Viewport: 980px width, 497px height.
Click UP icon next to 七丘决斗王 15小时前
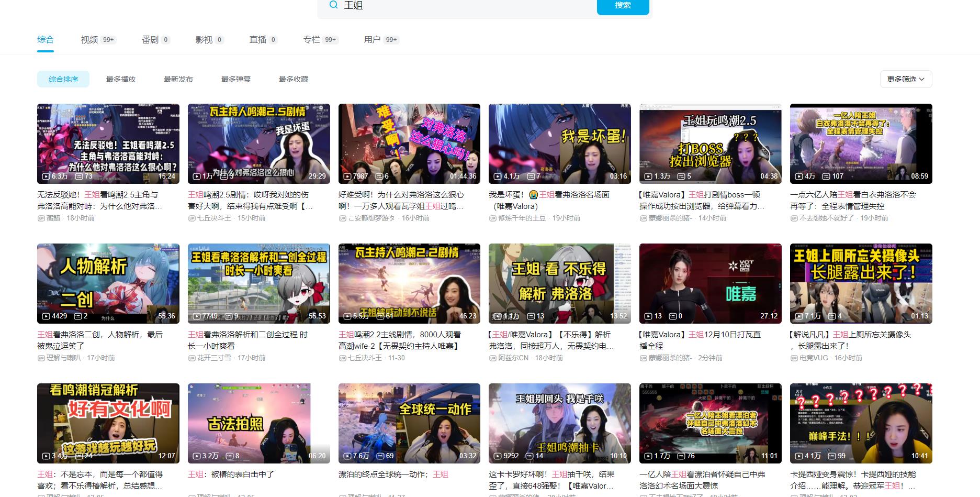[x=192, y=218]
